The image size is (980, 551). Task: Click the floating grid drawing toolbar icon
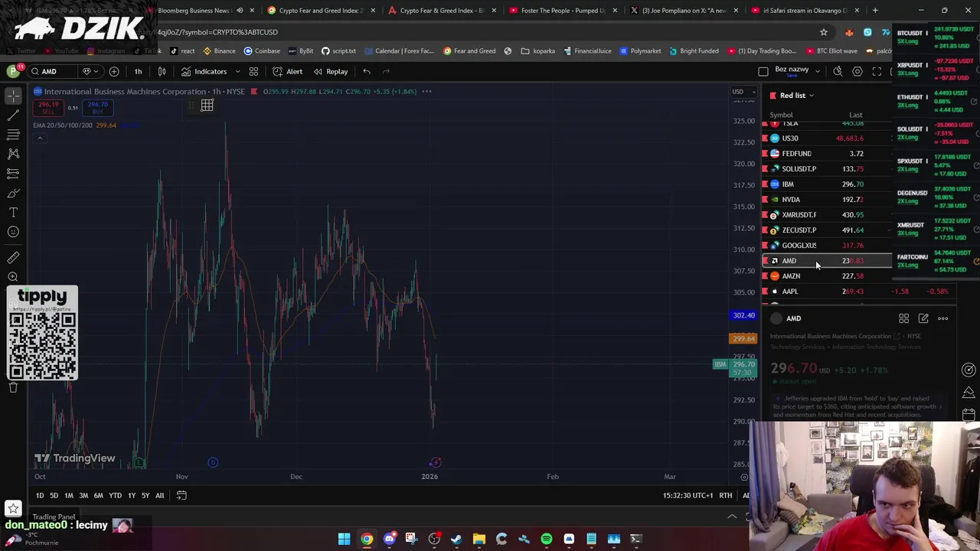pos(207,106)
